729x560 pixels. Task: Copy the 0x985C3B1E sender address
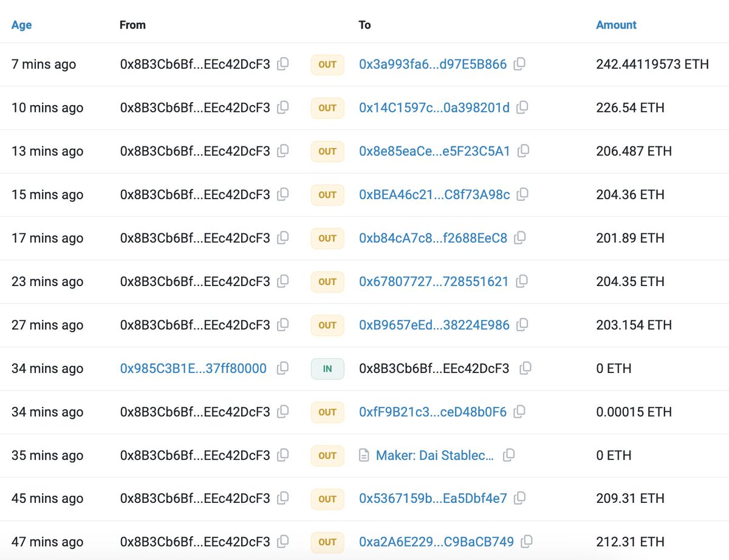point(282,369)
